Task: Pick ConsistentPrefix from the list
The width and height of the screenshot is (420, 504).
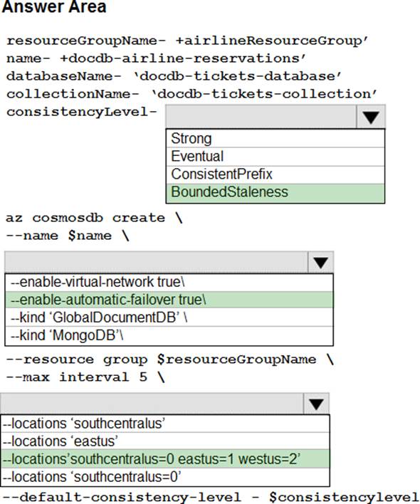Action: click(x=275, y=174)
